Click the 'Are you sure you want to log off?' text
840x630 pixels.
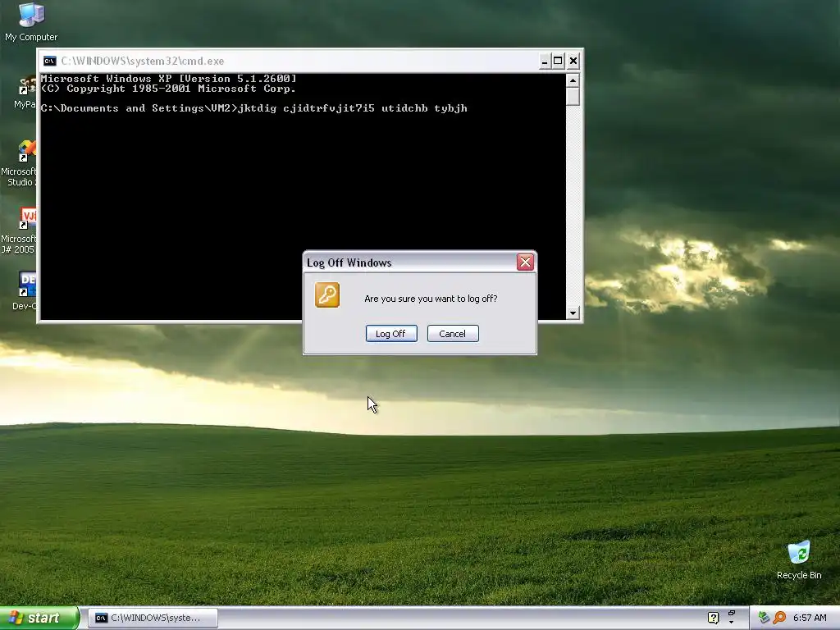point(431,299)
